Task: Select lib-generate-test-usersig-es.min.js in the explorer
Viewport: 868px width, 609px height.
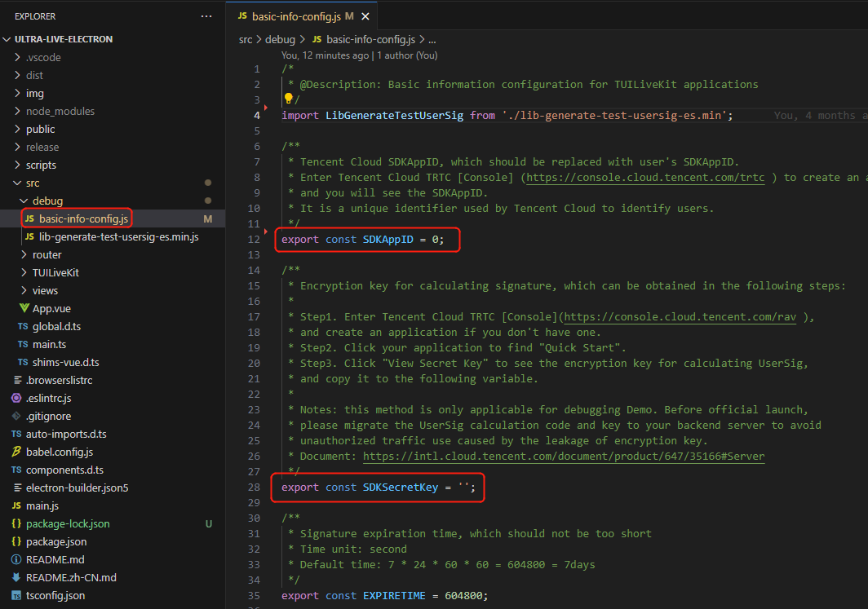Action: point(118,236)
